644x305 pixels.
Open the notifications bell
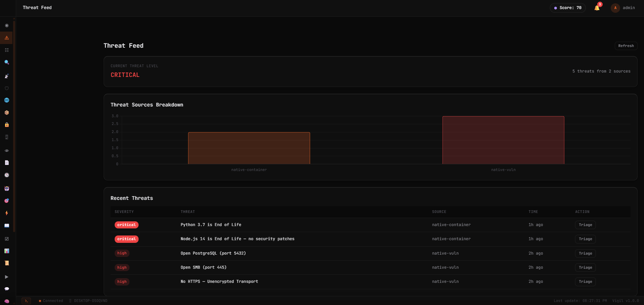click(x=597, y=8)
